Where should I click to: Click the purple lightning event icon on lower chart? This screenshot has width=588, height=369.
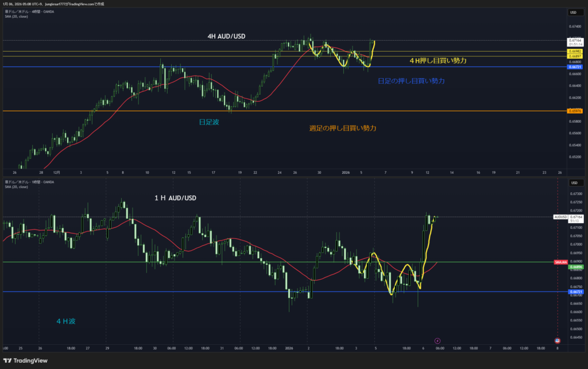point(438,340)
